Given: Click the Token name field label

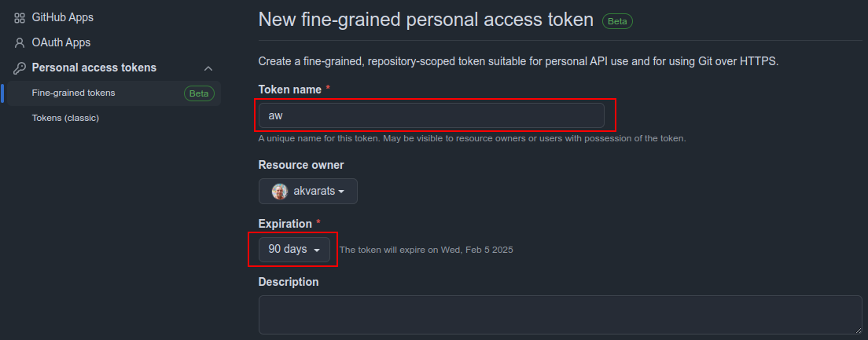Looking at the screenshot, I should pyautogui.click(x=290, y=90).
